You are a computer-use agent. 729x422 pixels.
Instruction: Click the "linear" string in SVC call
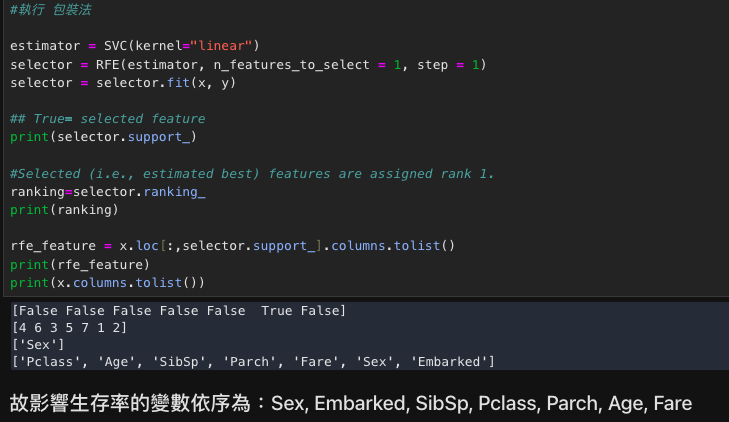(x=221, y=46)
